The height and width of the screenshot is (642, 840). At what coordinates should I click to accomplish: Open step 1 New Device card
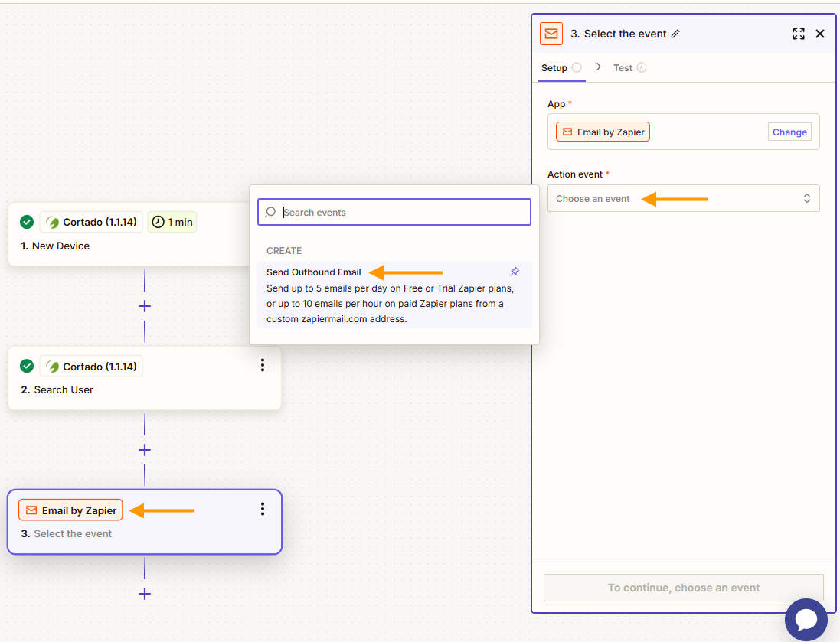pyautogui.click(x=129, y=234)
